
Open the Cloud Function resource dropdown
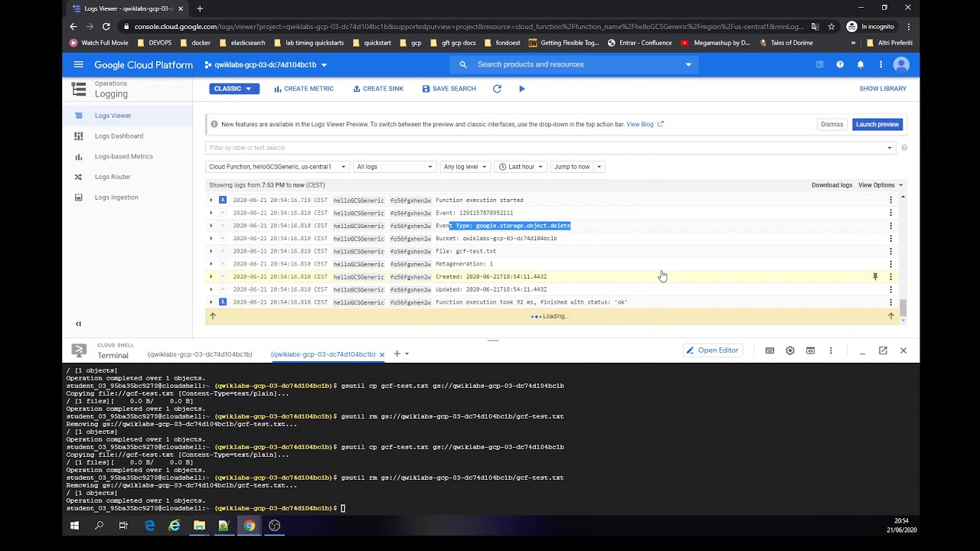(x=277, y=167)
